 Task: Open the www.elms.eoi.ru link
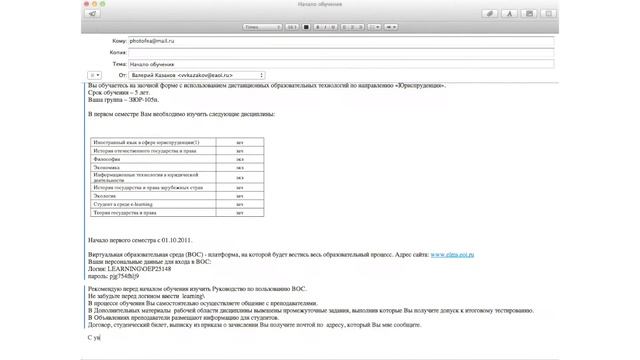tap(452, 255)
